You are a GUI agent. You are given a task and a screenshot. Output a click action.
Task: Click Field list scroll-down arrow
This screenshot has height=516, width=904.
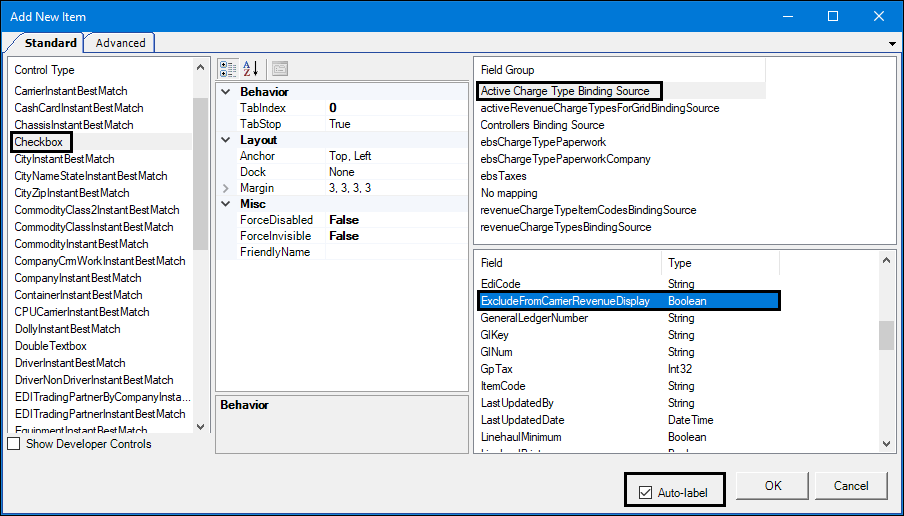pyautogui.click(x=887, y=444)
